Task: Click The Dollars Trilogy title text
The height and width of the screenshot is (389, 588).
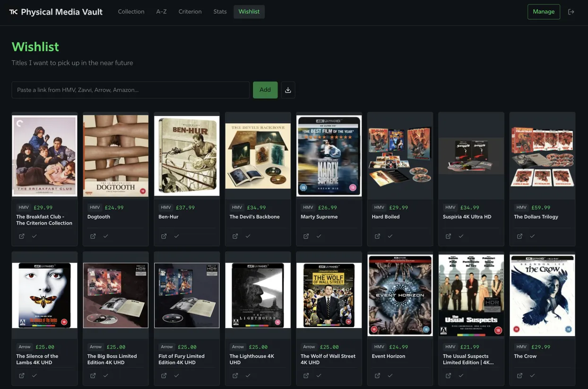Action: (x=536, y=217)
